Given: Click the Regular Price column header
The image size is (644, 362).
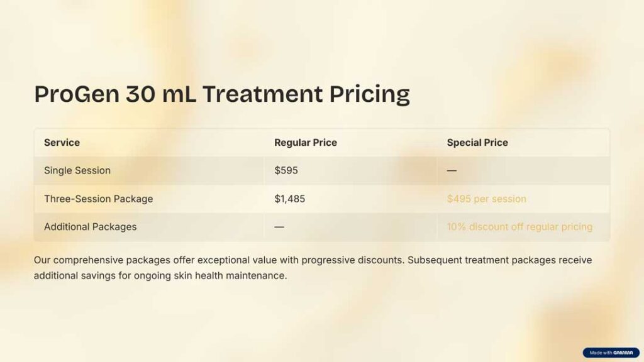Looking at the screenshot, I should [x=305, y=143].
